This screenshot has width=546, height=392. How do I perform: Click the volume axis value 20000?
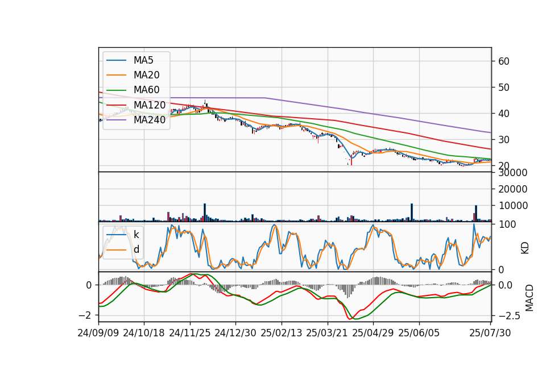coord(513,189)
